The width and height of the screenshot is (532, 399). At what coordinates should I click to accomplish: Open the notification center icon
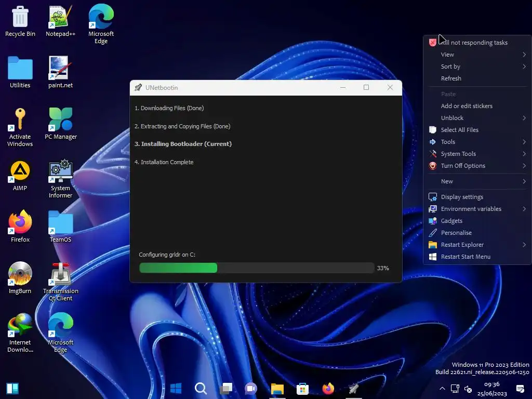tap(520, 389)
